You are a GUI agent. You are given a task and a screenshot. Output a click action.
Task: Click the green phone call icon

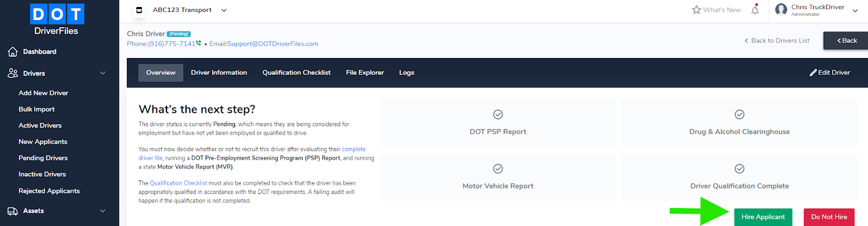[199, 43]
